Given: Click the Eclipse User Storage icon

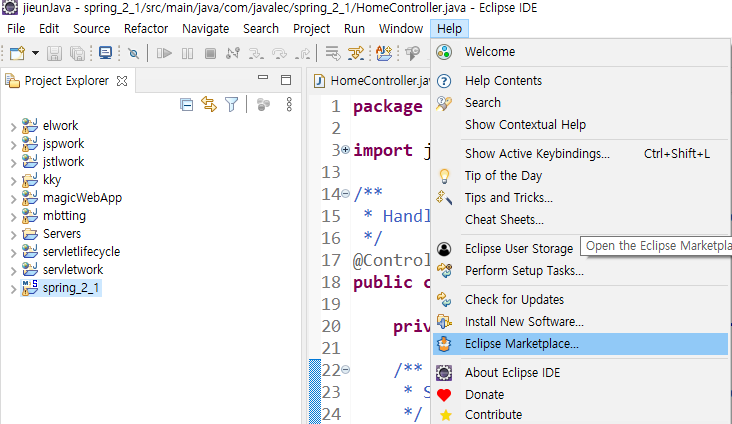Looking at the screenshot, I should pos(444,249).
